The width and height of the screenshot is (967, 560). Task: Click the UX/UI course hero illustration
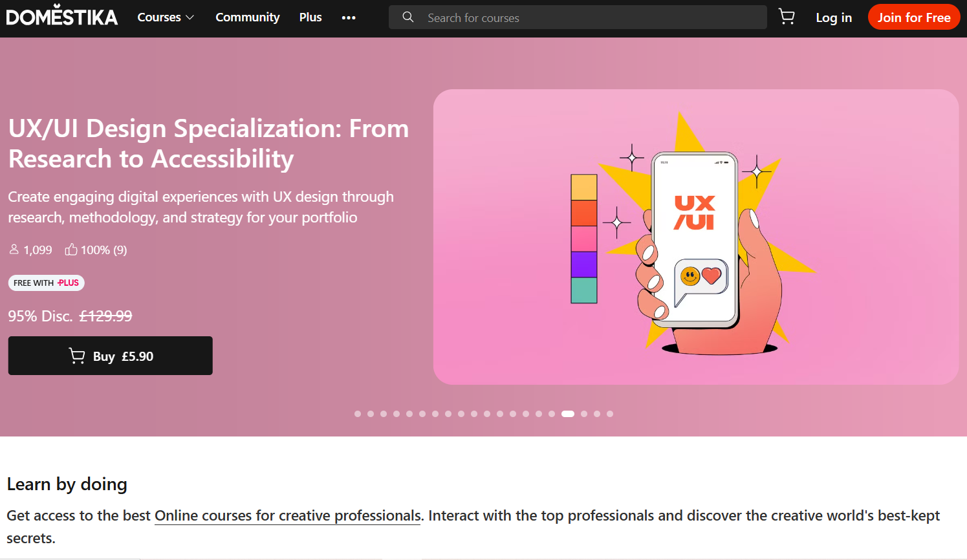(x=695, y=235)
